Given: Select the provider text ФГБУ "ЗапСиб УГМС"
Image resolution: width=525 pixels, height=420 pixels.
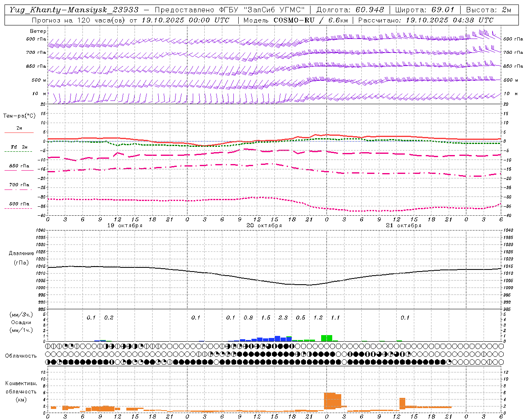Looking at the screenshot, I should [x=261, y=10].
